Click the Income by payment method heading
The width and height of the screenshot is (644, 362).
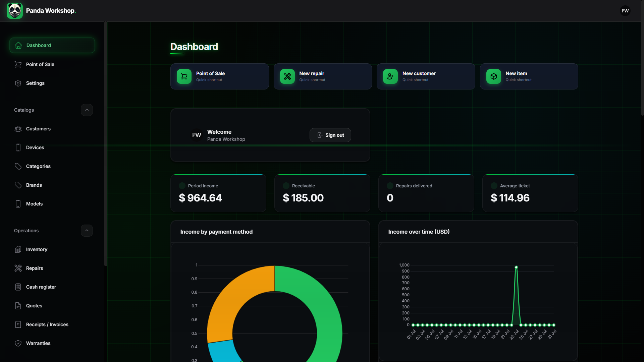tap(216, 232)
